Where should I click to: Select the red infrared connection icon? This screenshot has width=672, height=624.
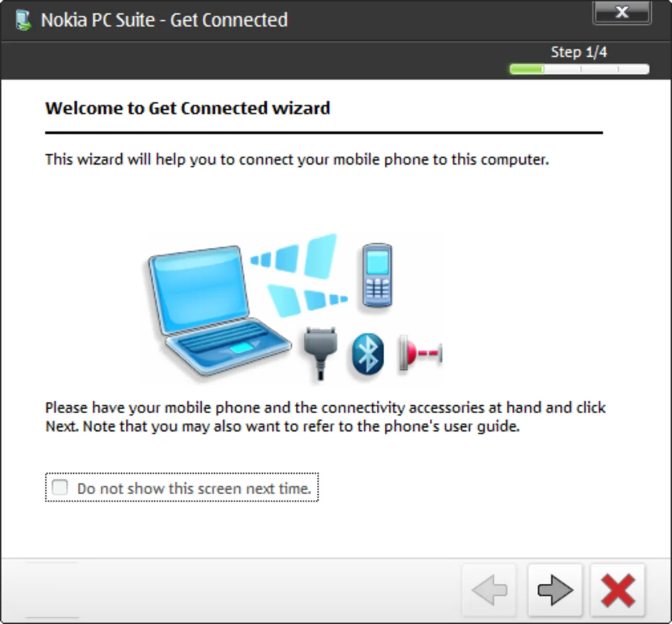coord(420,353)
